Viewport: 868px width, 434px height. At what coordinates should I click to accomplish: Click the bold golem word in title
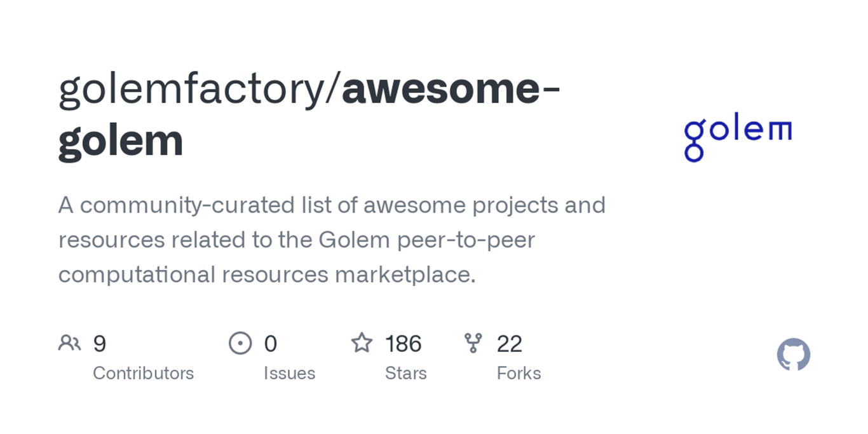121,140
